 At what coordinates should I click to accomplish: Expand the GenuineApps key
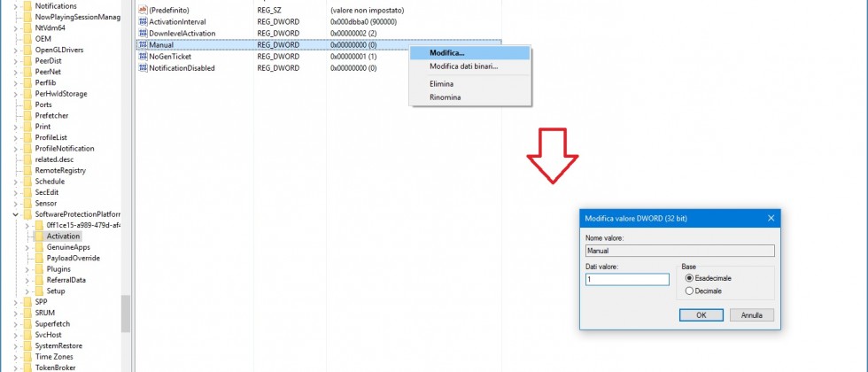pyautogui.click(x=27, y=247)
